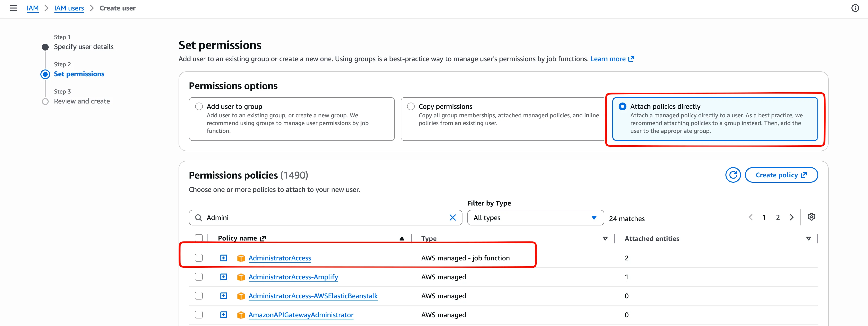Tick the select-all policies checkbox
868x326 pixels.
click(x=199, y=238)
